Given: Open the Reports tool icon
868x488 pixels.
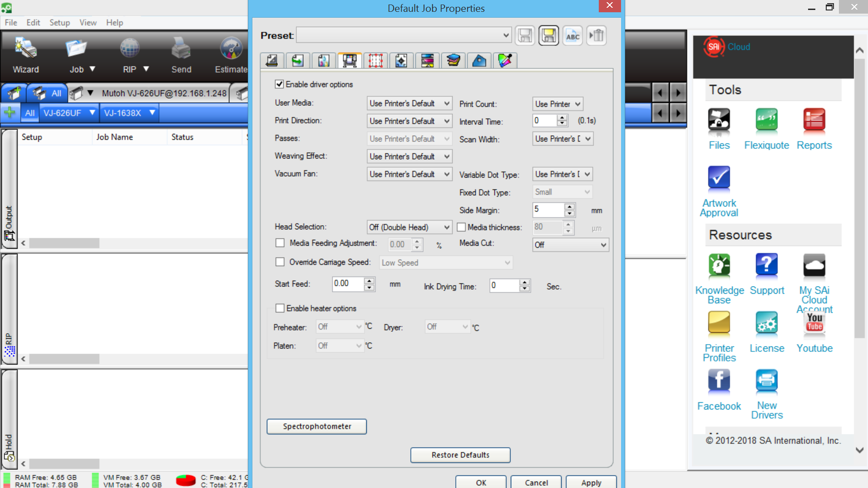Looking at the screenshot, I should 814,121.
